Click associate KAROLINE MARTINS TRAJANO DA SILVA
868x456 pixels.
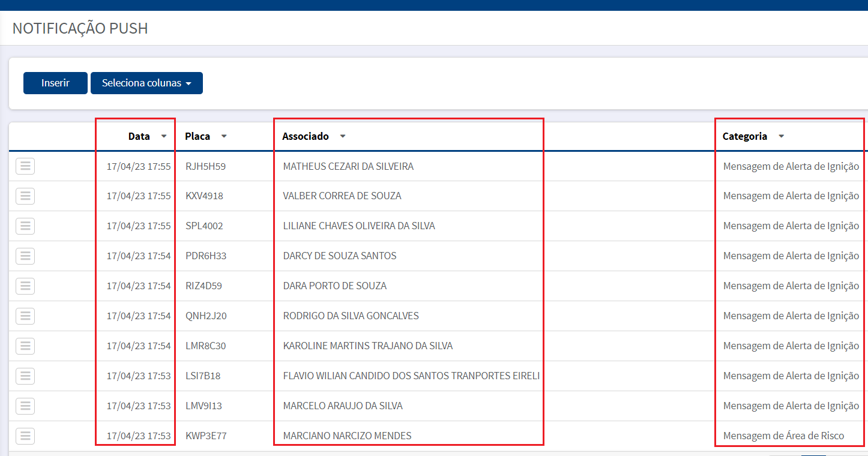click(368, 346)
